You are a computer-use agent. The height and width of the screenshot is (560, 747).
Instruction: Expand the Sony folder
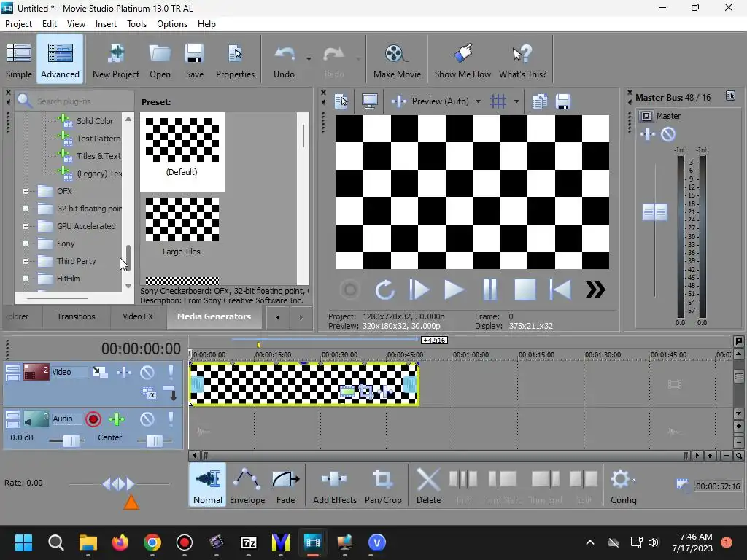point(26,244)
